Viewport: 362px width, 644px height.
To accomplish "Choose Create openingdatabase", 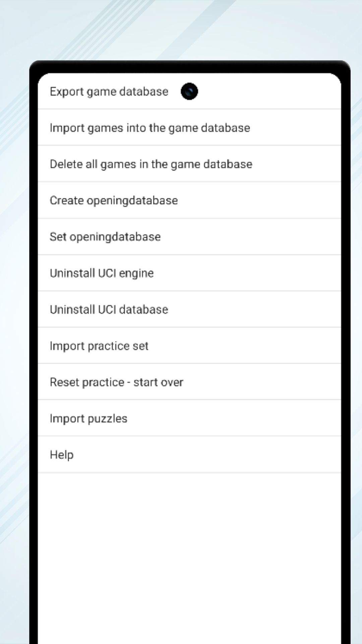I will pyautogui.click(x=114, y=201).
